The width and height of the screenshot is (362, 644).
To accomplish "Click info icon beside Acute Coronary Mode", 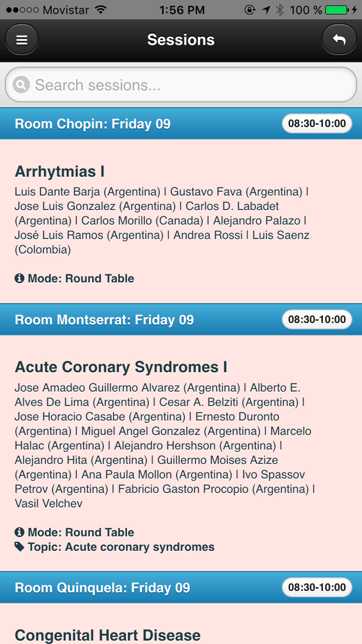I will click(19, 532).
